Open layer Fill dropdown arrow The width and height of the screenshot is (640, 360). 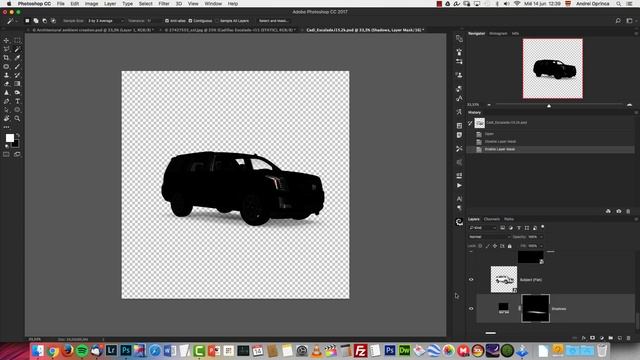coord(541,246)
